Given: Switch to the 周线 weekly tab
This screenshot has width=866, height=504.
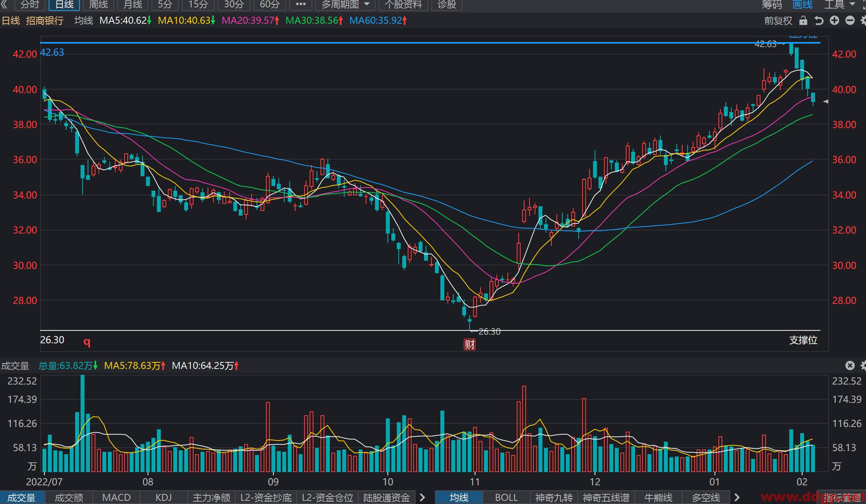Looking at the screenshot, I should point(98,5).
